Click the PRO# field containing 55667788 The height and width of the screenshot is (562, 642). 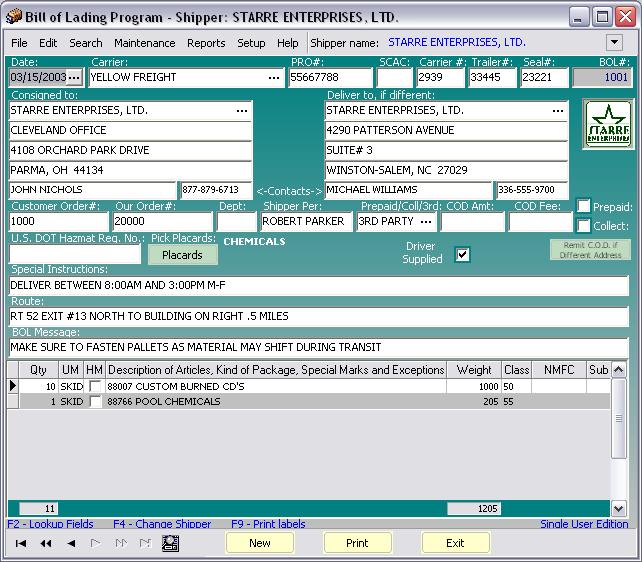[330, 77]
